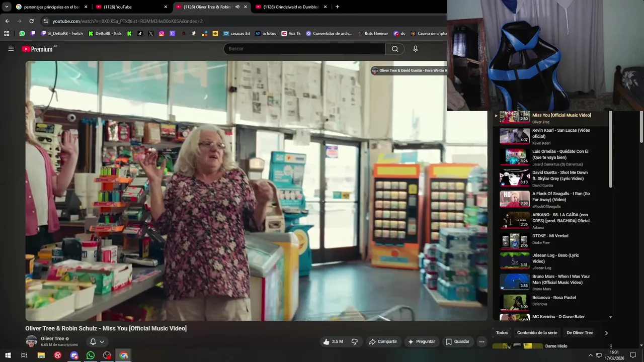Click the search magnifier button
The width and height of the screenshot is (644, 362).
point(395,49)
